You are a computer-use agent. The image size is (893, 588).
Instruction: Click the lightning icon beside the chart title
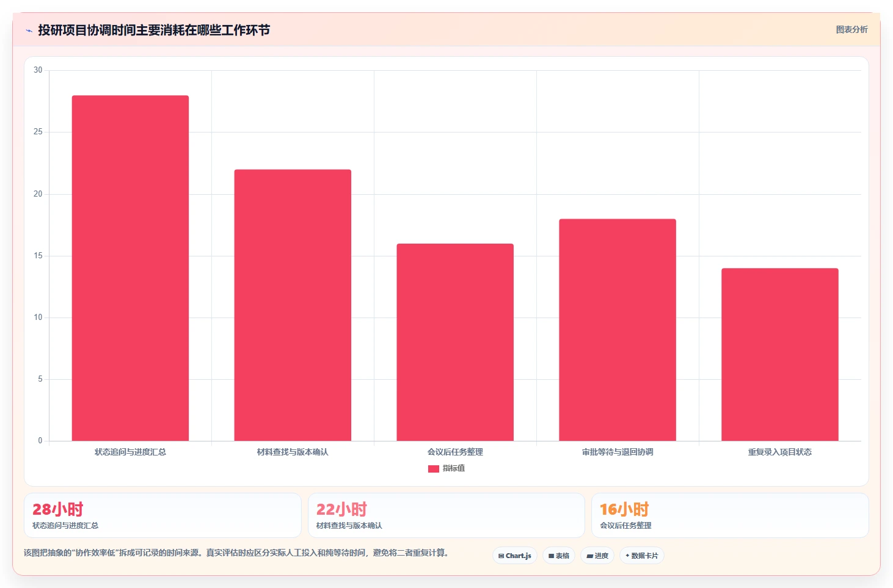(29, 31)
